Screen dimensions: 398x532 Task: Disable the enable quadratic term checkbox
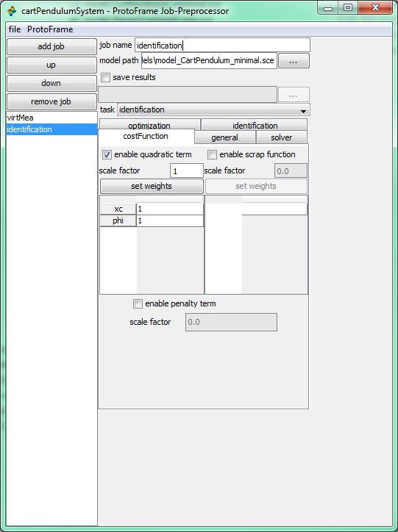107,155
